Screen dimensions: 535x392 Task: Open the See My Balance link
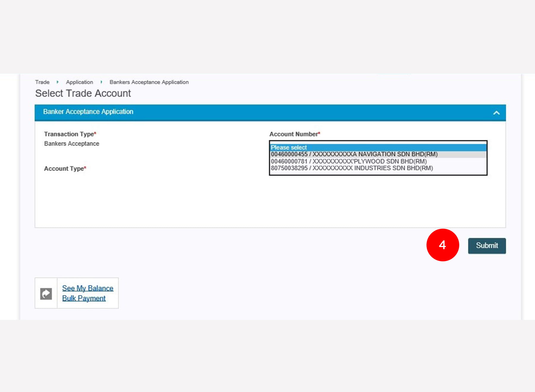point(88,288)
